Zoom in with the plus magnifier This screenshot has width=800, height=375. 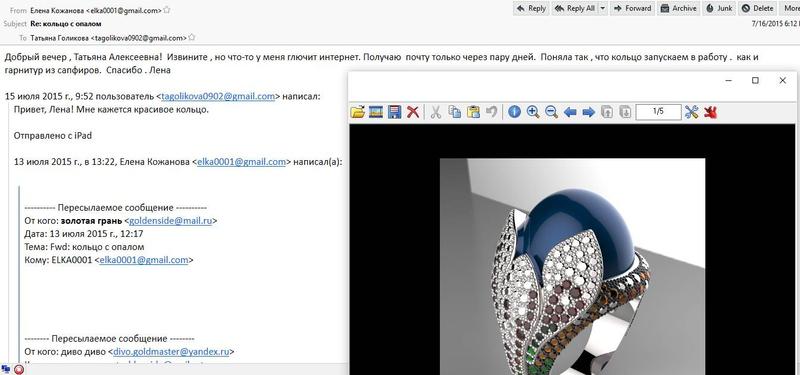(x=533, y=112)
